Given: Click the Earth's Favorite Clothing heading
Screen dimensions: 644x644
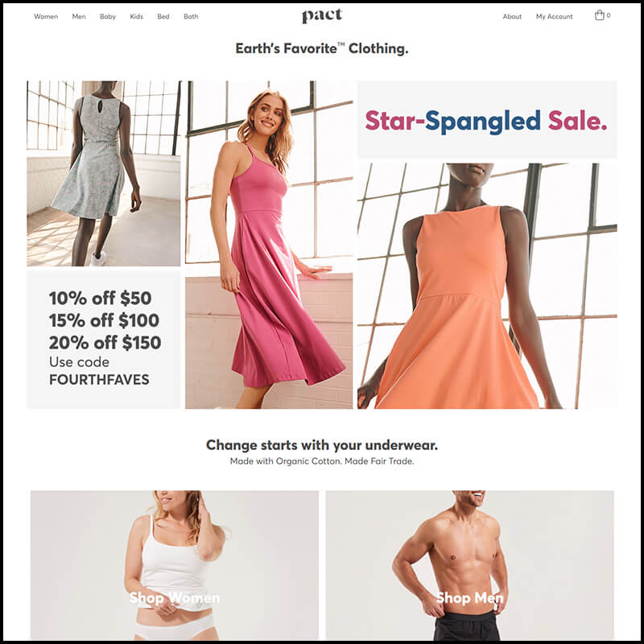Looking at the screenshot, I should click(321, 48).
